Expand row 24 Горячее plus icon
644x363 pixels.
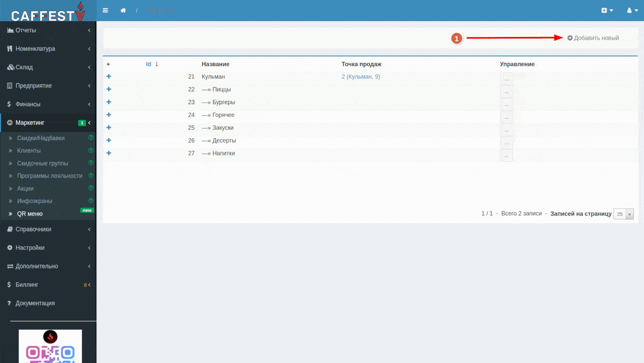[x=109, y=115]
